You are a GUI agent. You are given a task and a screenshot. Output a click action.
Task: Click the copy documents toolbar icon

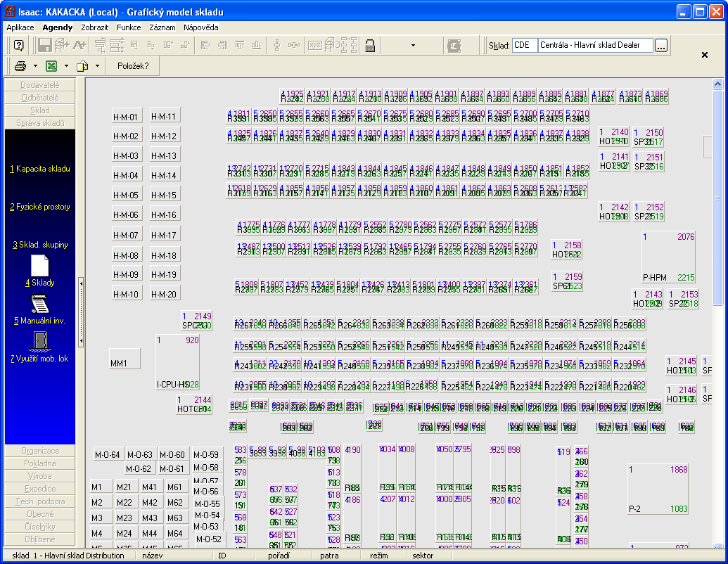pyautogui.click(x=82, y=66)
